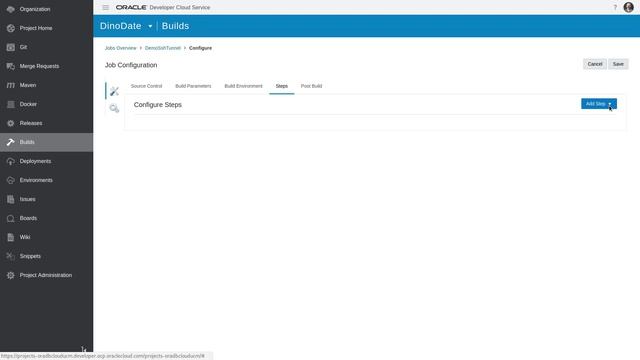Viewport: 640px width, 360px height.
Task: Switch to the Source Control tab
Action: tap(147, 86)
